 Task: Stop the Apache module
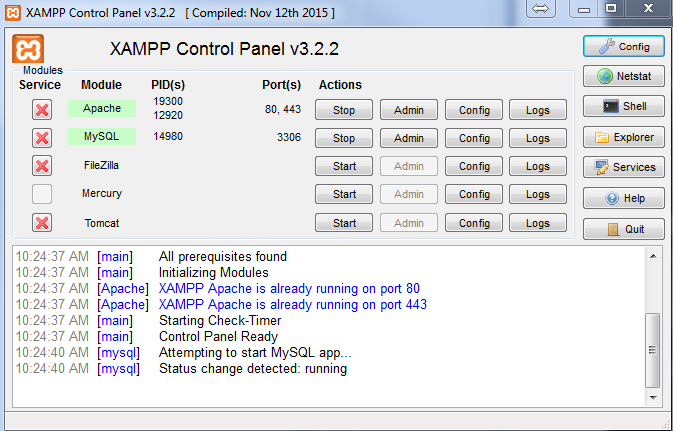coord(344,110)
